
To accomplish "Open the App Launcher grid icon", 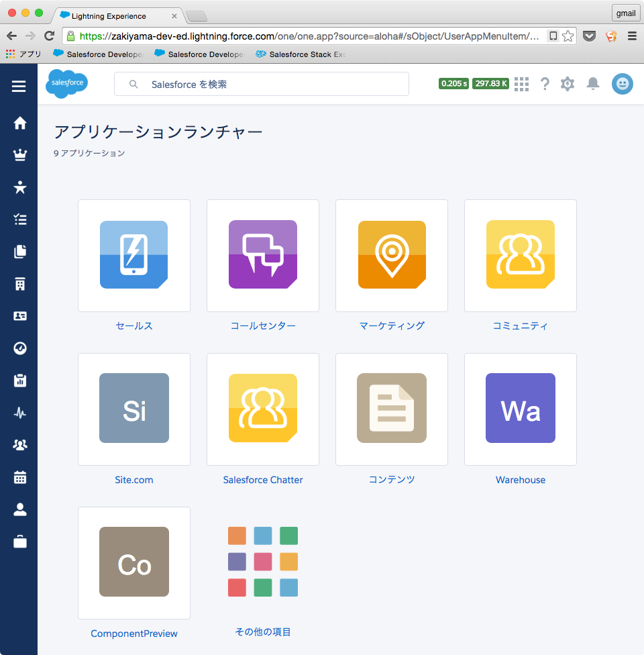I will 521,84.
